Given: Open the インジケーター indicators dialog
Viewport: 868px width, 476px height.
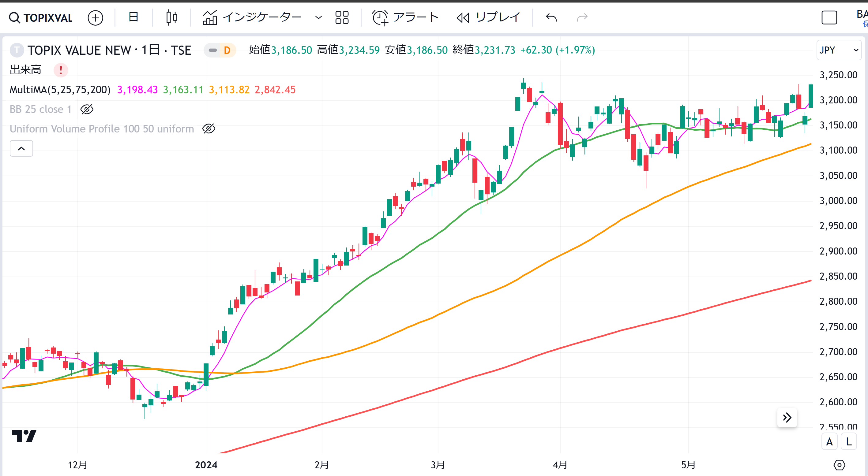Looking at the screenshot, I should click(252, 17).
